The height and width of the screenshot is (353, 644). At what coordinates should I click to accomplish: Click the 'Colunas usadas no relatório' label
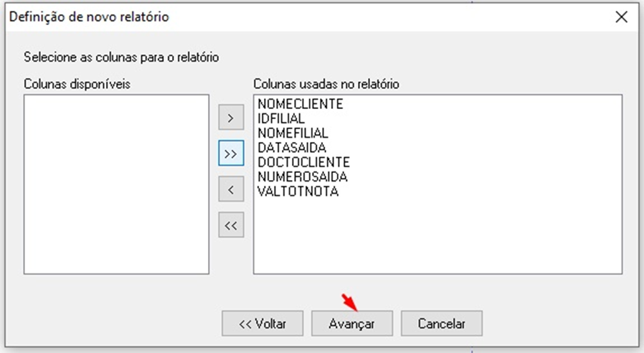click(x=326, y=84)
